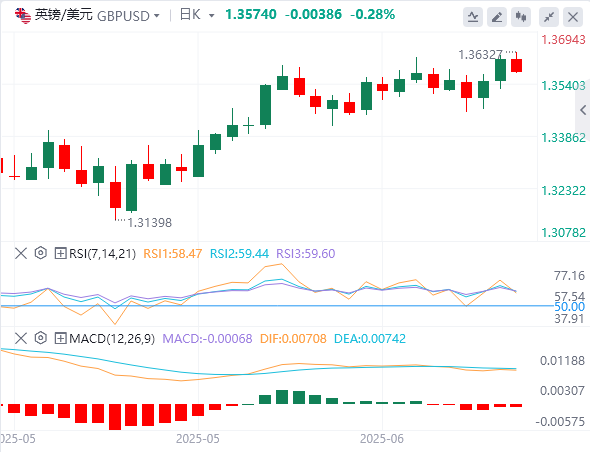The height and width of the screenshot is (452, 590).
Task: Click the RSI 77.16 axis label
Action: click(570, 276)
